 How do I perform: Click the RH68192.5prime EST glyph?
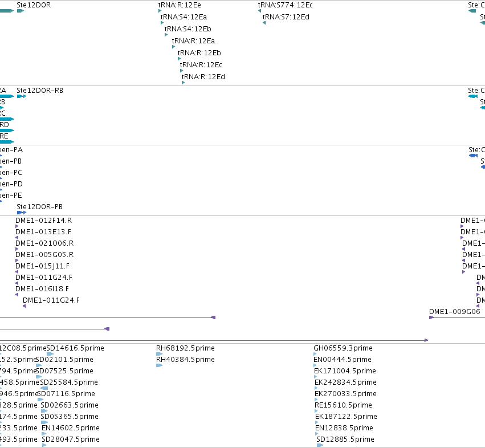click(160, 354)
